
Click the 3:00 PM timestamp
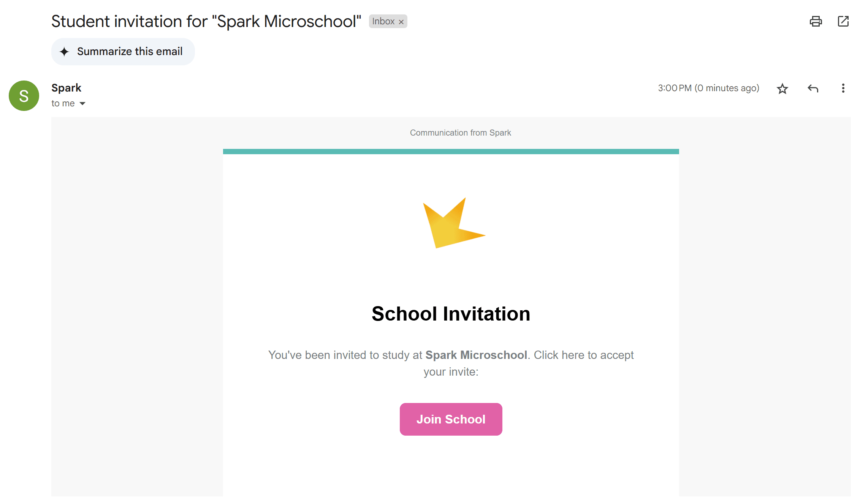point(708,88)
